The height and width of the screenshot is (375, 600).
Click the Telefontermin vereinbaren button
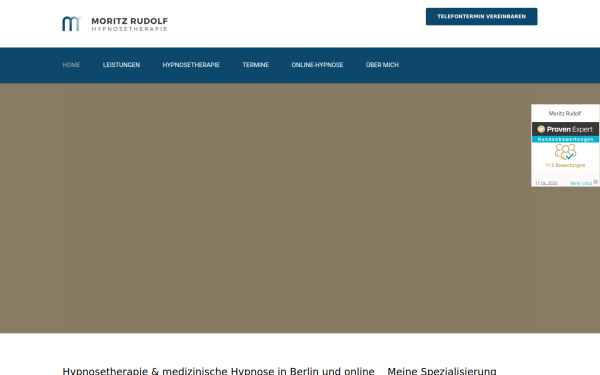[481, 16]
